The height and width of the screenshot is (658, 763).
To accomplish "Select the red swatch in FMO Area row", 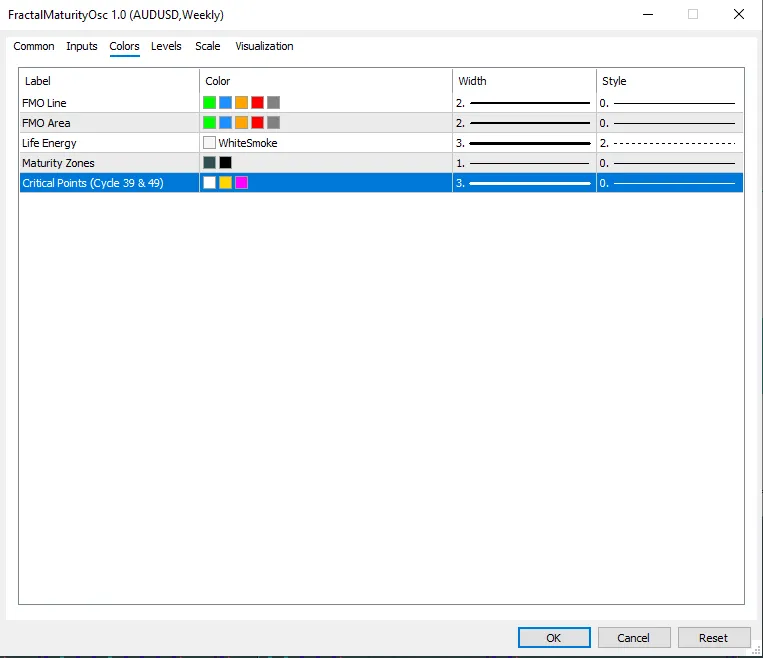I will click(257, 123).
